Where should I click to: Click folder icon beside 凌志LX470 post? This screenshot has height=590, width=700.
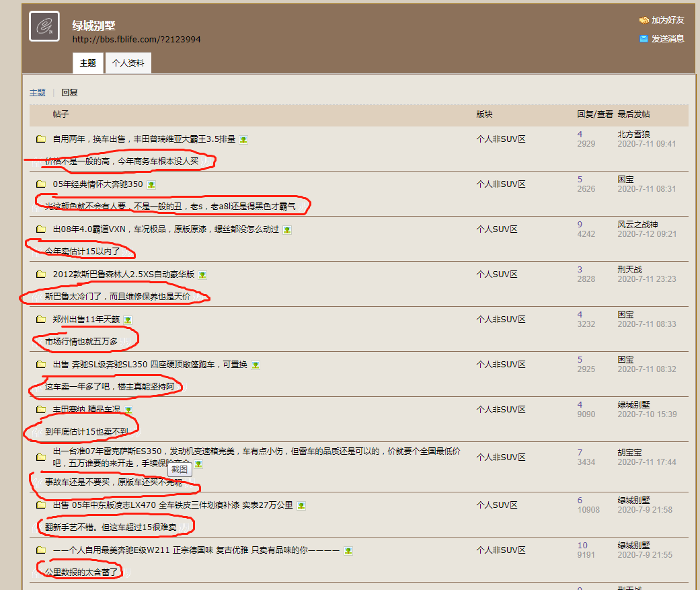[x=41, y=505]
